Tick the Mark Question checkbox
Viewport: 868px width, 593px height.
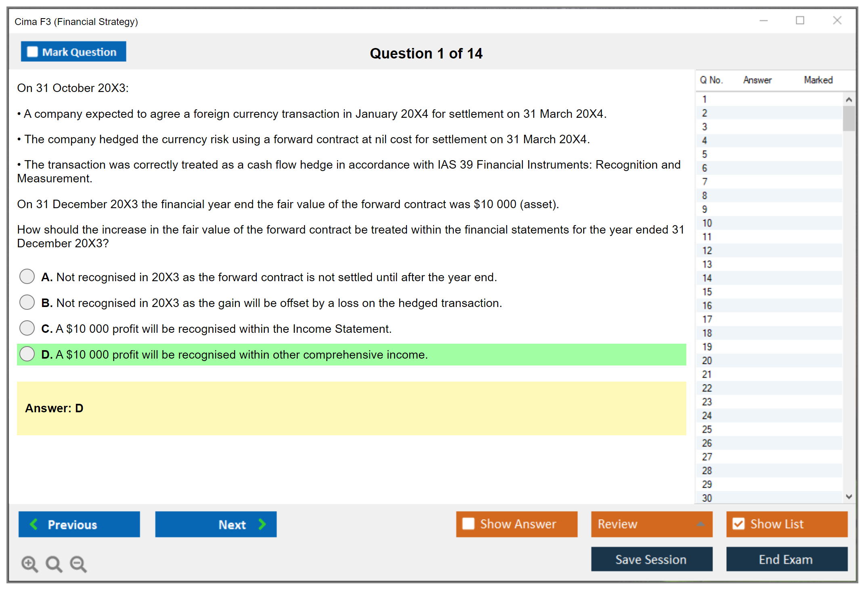(x=32, y=52)
